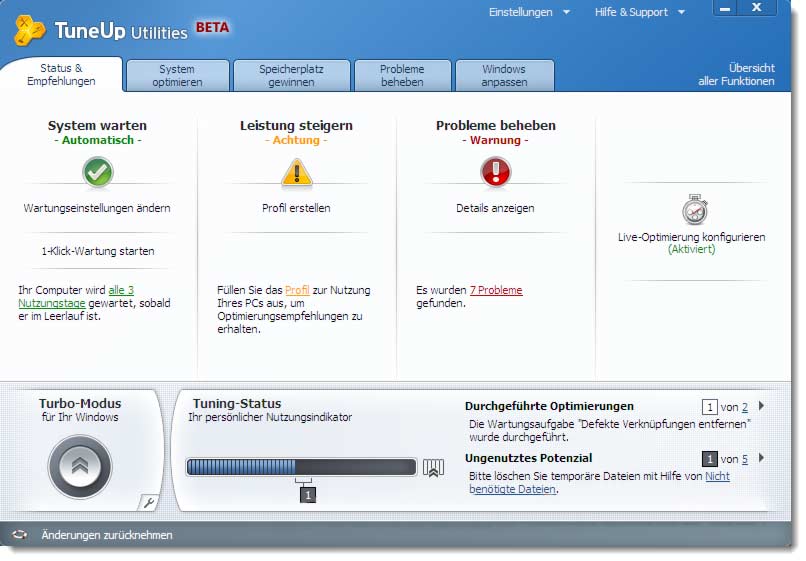The image size is (806, 561).
Task: Click link '5' in Ungenutztes Potenzial
Action: click(x=744, y=459)
